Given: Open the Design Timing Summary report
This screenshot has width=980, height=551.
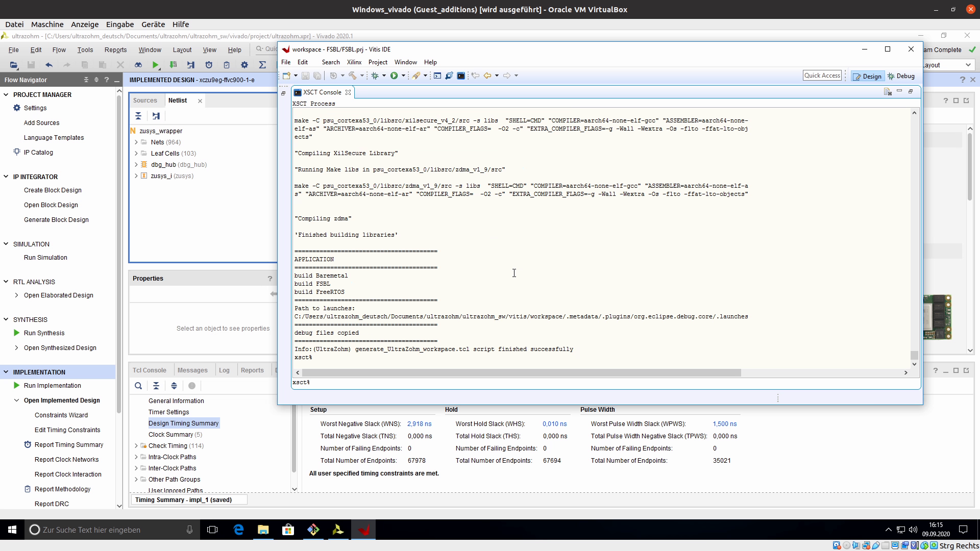Looking at the screenshot, I should (184, 423).
